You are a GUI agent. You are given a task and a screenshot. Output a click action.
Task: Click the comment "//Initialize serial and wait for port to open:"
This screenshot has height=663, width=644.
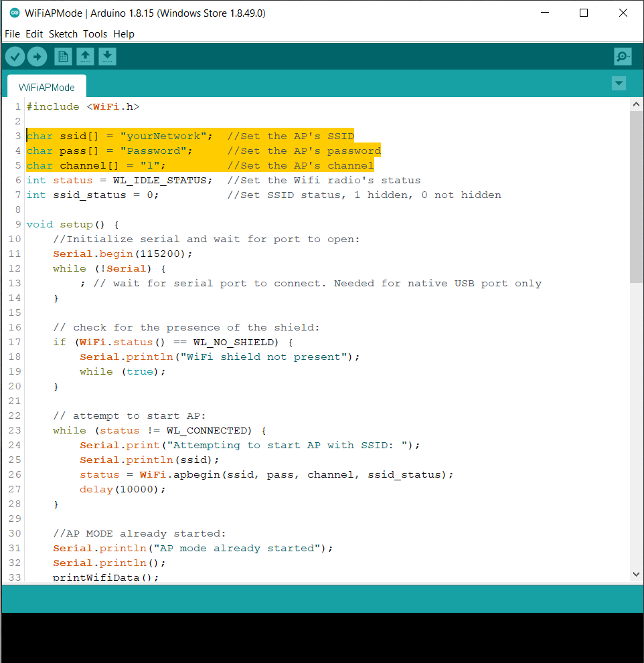pos(206,240)
